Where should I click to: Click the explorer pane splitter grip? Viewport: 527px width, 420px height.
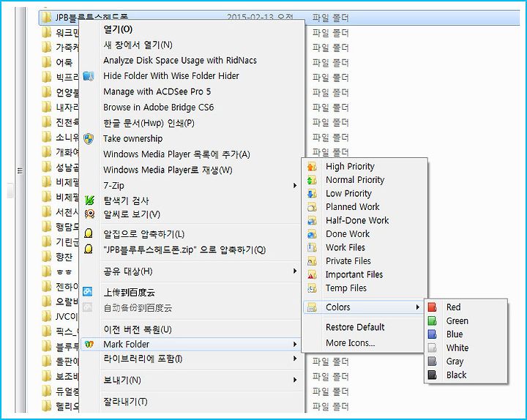20,171
